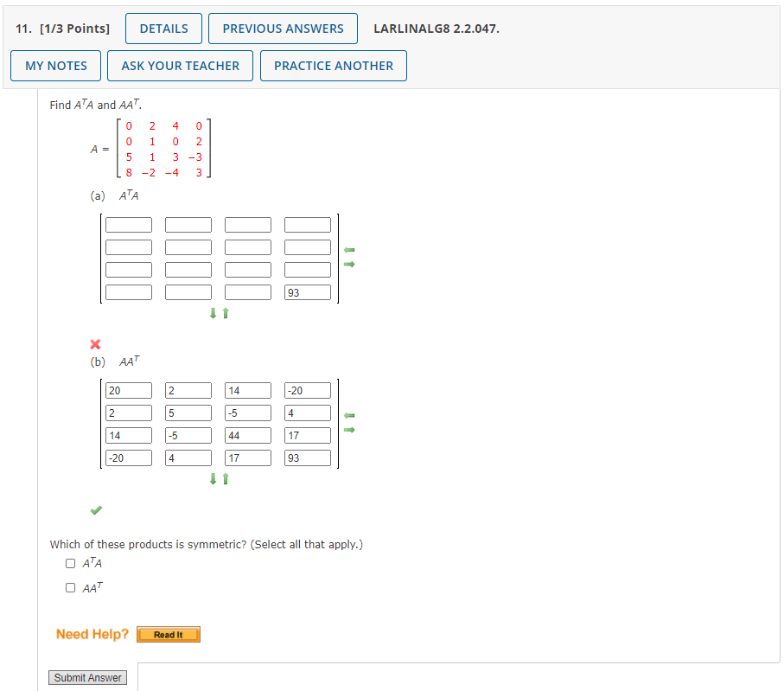Click the green right arrow beside the AA^T matrix

pos(350,430)
